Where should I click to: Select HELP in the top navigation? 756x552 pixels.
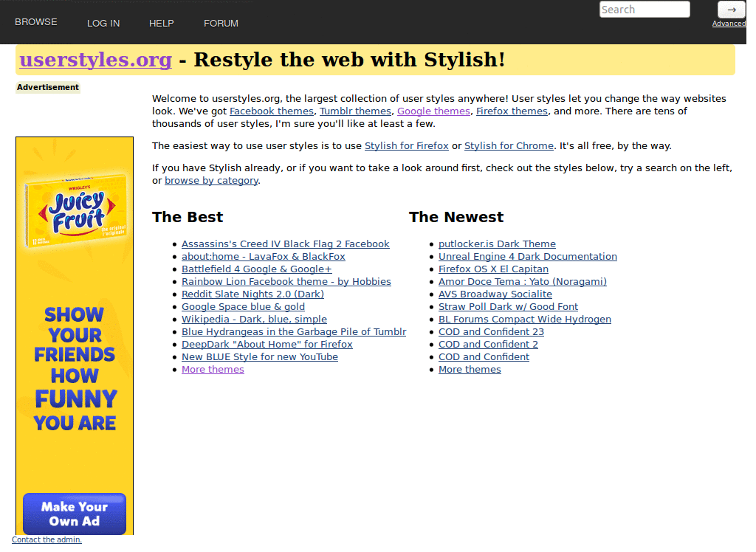pos(161,23)
